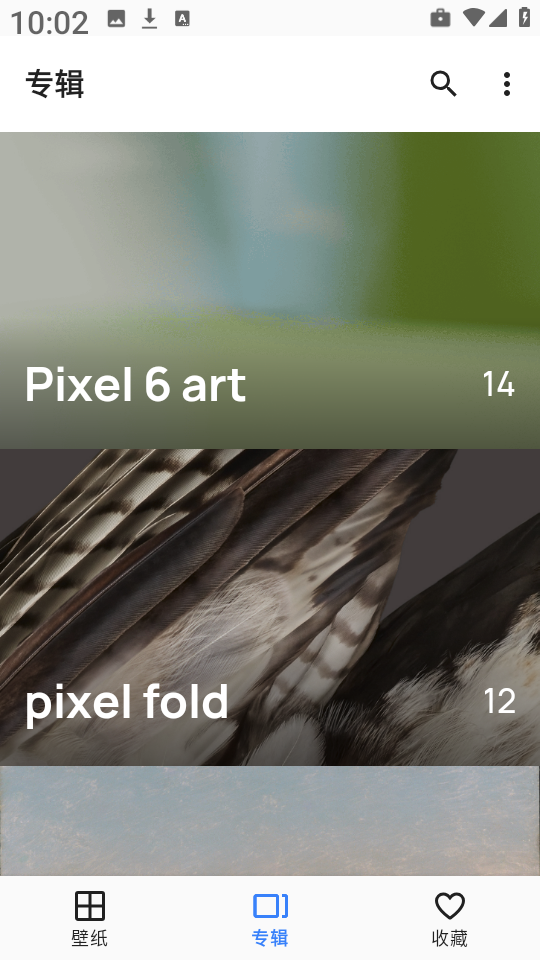Tap the heart favorites icon
The width and height of the screenshot is (540, 960).
pos(450,906)
